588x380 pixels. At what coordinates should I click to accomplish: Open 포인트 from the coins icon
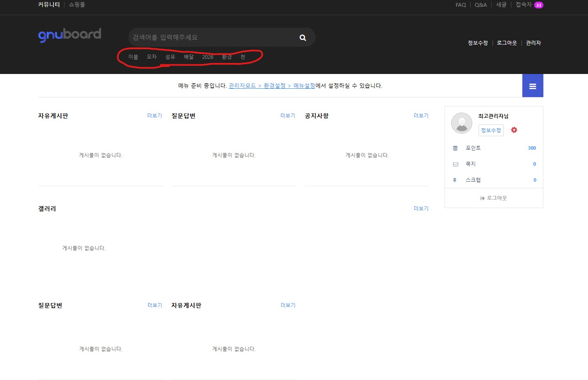point(455,148)
